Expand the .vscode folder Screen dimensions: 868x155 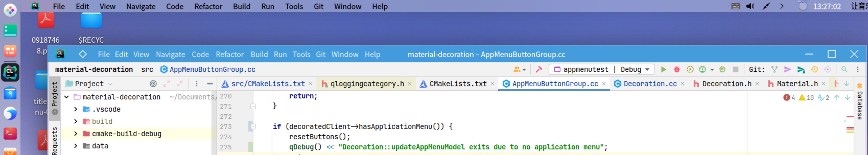[76, 109]
